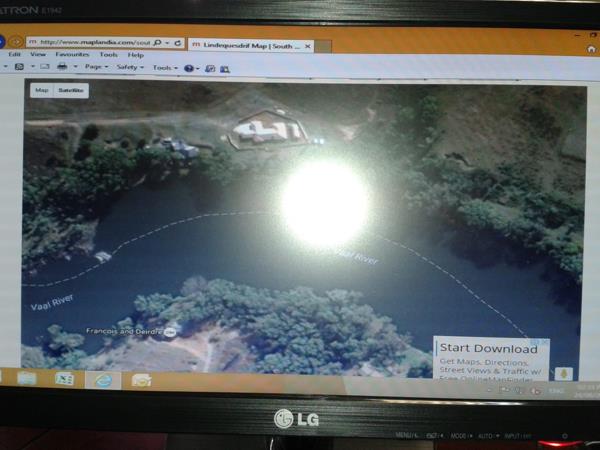Open the View menu
The height and width of the screenshot is (450, 600).
point(38,55)
